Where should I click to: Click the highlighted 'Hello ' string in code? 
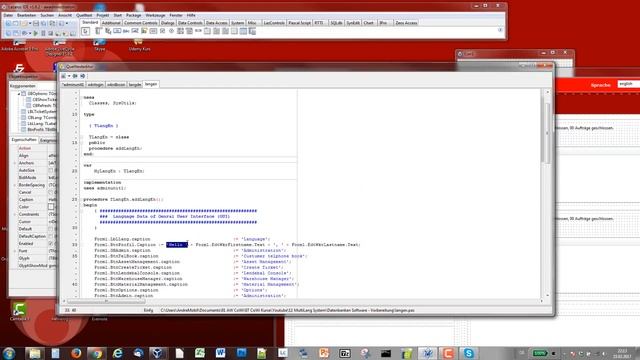(x=177, y=244)
